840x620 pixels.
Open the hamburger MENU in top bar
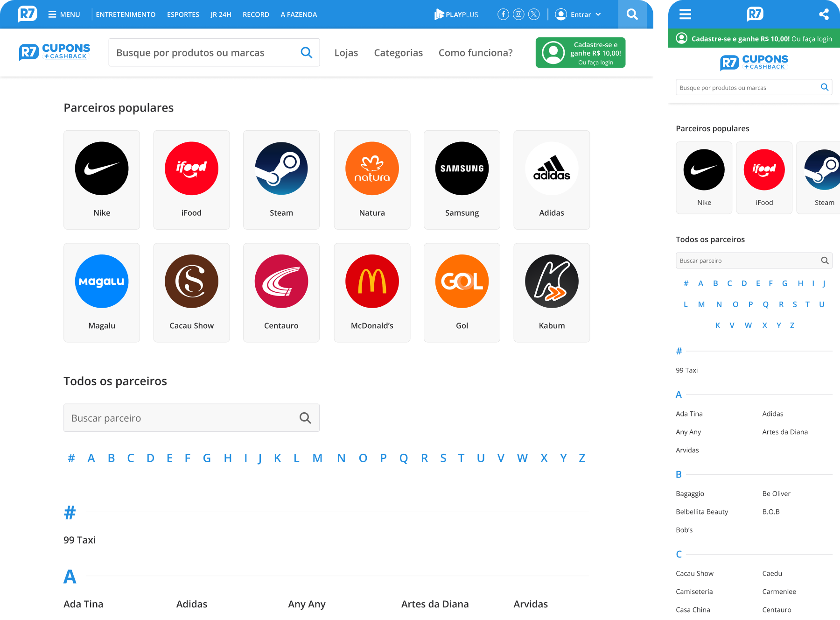click(x=64, y=14)
